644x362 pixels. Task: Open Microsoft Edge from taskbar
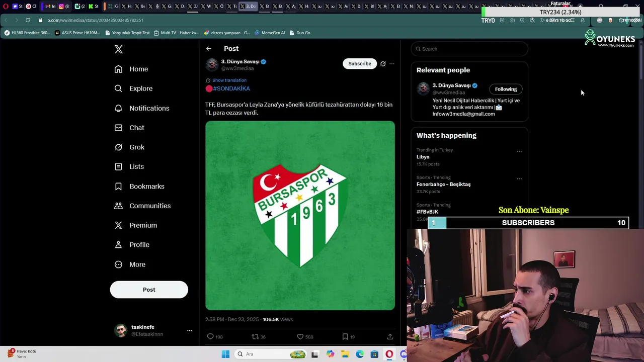pos(360,354)
